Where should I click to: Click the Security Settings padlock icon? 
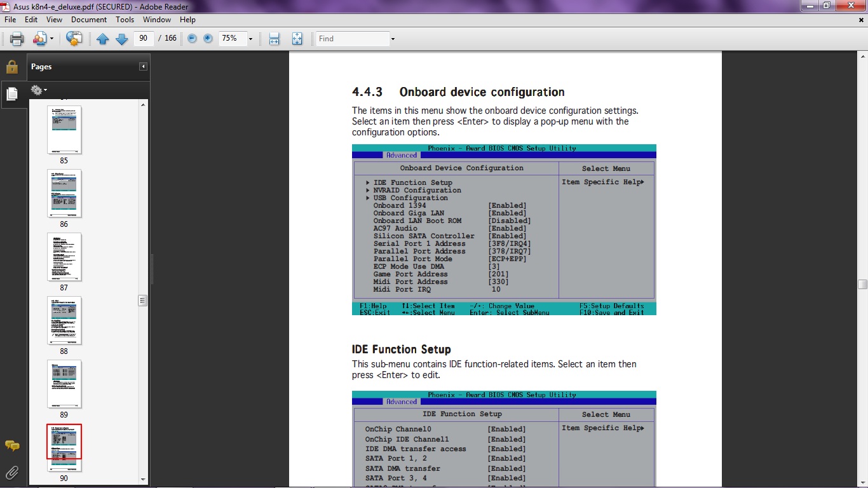tap(11, 67)
